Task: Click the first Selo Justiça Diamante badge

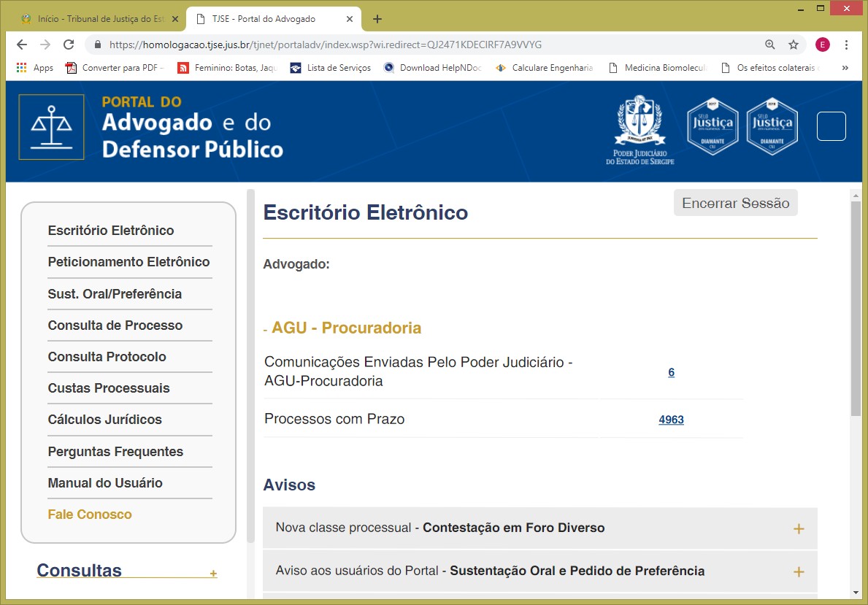Action: tap(712, 126)
